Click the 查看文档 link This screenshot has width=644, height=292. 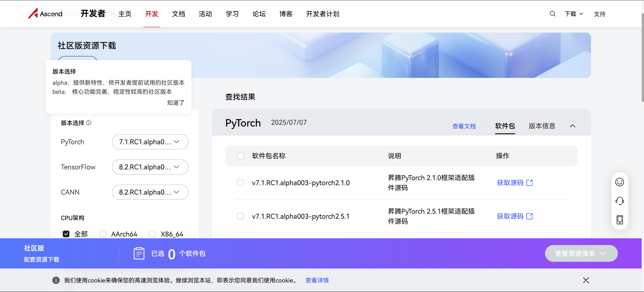click(464, 126)
